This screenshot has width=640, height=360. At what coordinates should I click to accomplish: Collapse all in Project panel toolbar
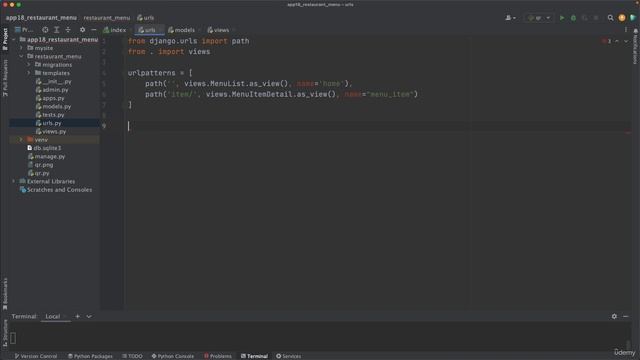(68, 30)
